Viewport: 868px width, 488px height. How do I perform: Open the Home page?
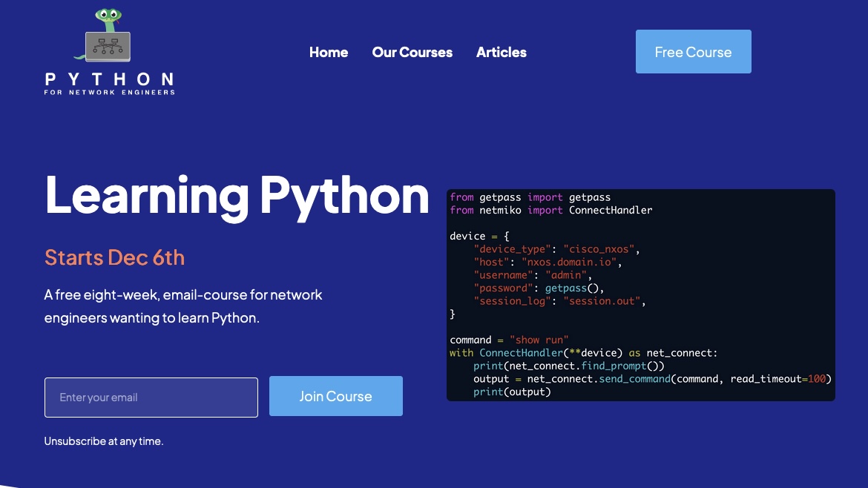point(328,52)
